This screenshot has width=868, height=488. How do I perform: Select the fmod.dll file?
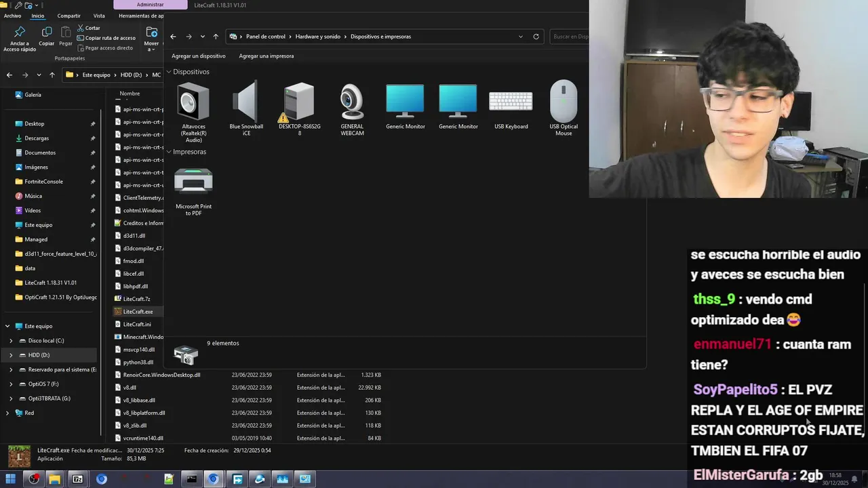[134, 261]
